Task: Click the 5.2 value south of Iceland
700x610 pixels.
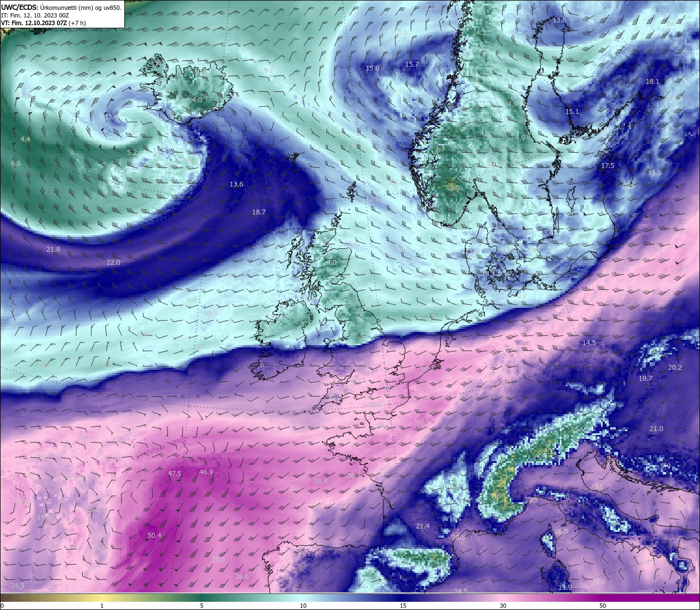Action: [x=132, y=152]
